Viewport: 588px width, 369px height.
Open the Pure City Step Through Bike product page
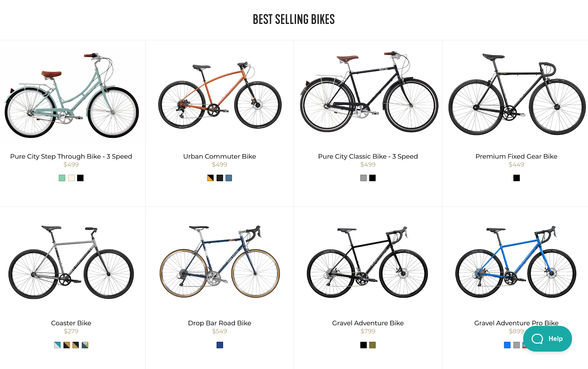coord(71,156)
